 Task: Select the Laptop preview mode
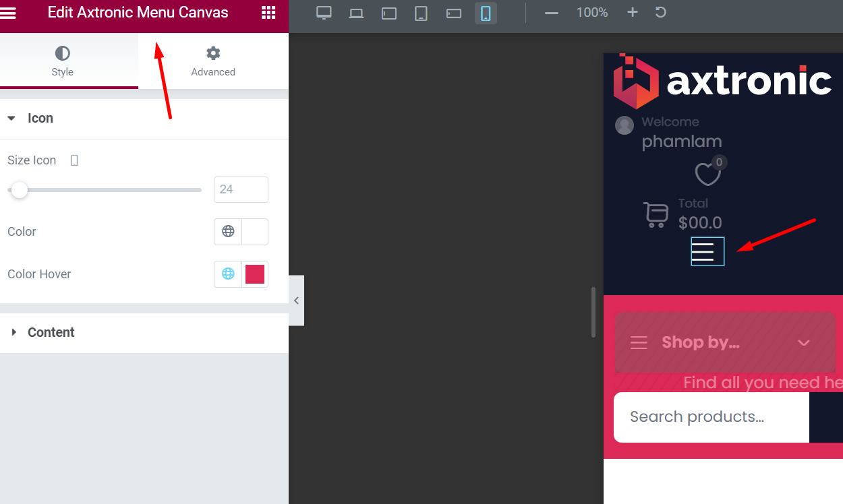point(356,13)
